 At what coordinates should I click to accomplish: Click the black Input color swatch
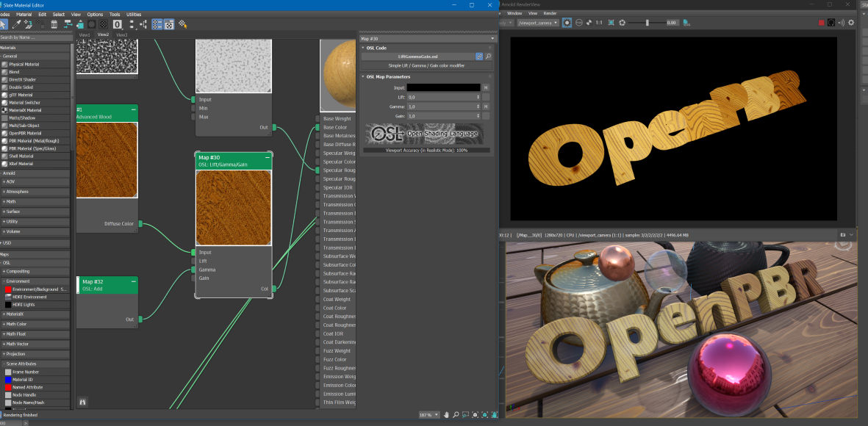pos(443,87)
